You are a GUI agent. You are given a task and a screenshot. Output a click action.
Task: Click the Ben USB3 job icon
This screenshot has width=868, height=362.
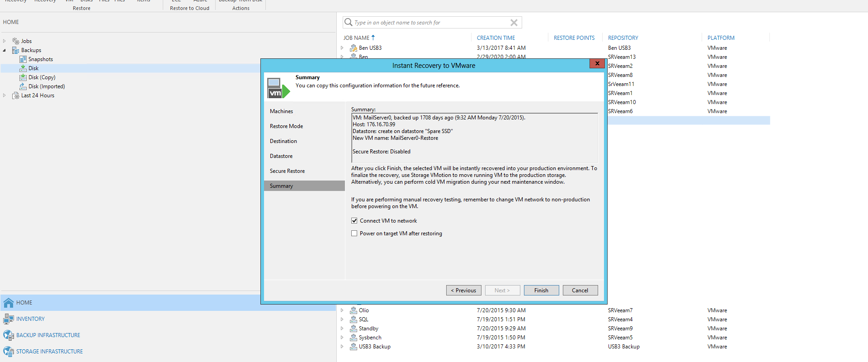point(354,48)
